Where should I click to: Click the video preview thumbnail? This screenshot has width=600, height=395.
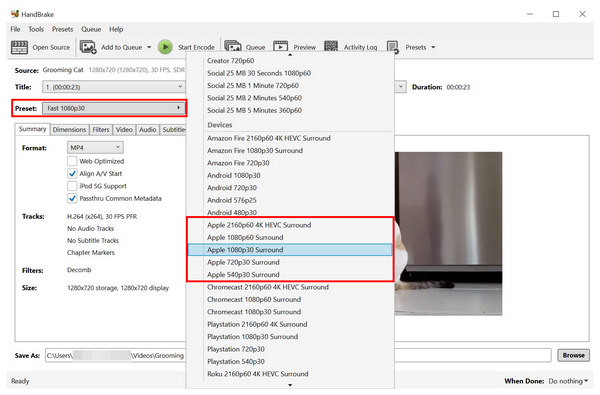tap(448, 233)
